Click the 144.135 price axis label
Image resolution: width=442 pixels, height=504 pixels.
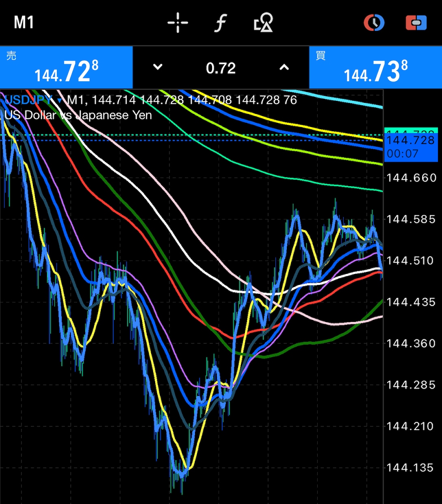click(410, 467)
